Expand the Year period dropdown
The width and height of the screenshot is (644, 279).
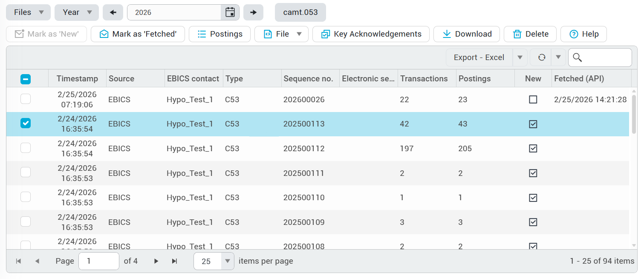77,12
